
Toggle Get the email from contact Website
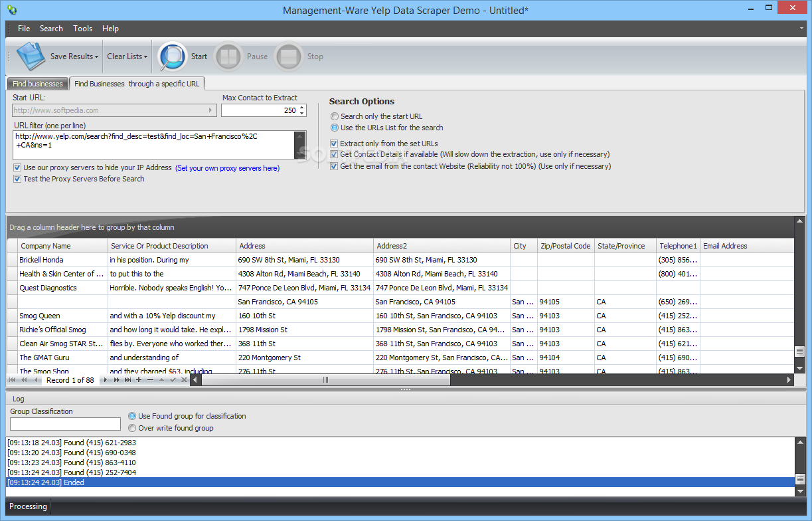pyautogui.click(x=334, y=166)
